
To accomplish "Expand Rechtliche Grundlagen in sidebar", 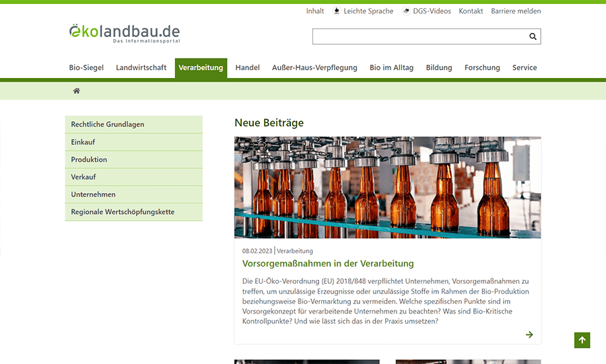I will [x=108, y=124].
